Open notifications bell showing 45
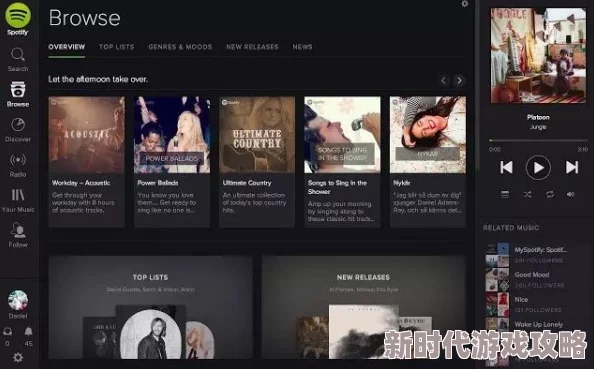Viewport: 594px width, 369px height. [28, 331]
